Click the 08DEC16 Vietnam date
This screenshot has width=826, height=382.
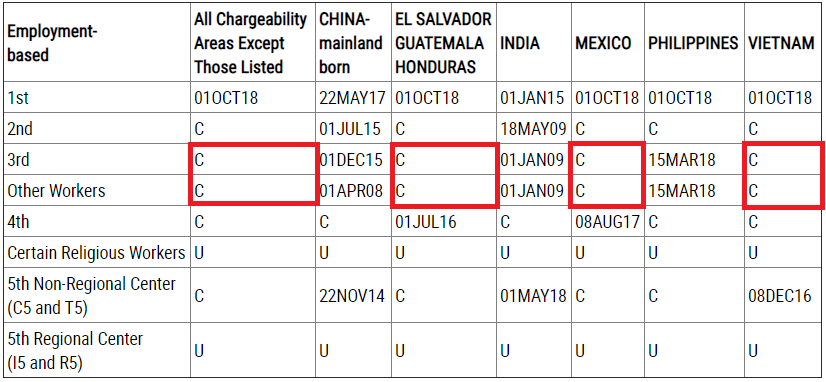point(780,296)
